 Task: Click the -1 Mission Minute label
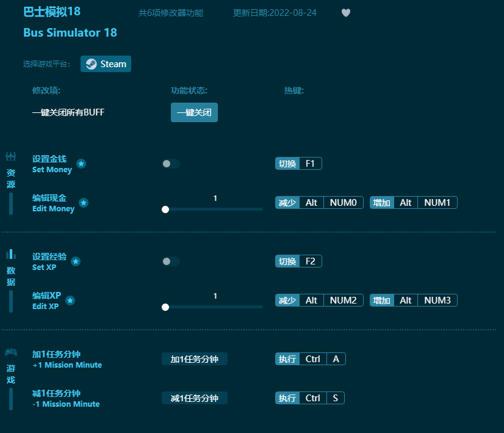(x=66, y=404)
